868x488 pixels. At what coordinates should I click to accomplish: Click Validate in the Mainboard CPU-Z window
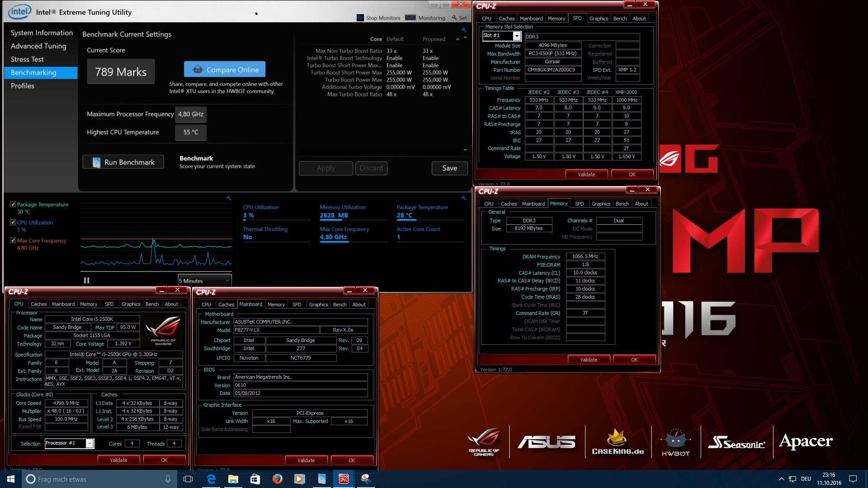[306, 460]
